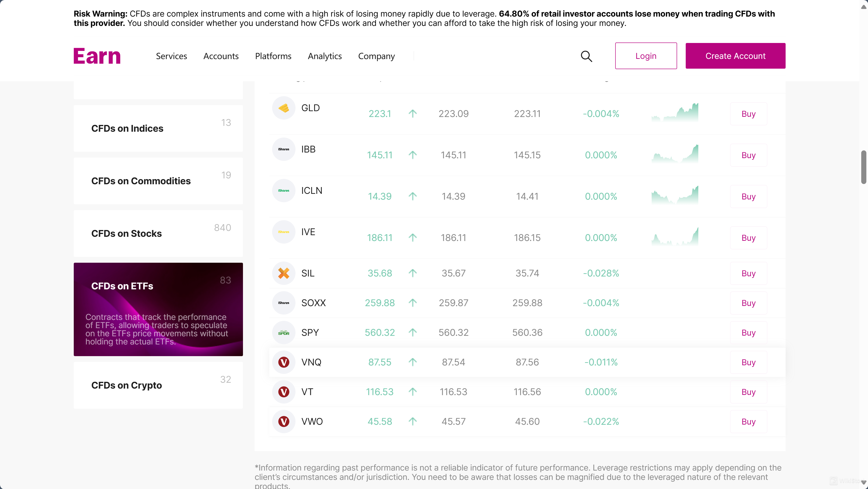
Task: Click the Login button
Action: (646, 56)
